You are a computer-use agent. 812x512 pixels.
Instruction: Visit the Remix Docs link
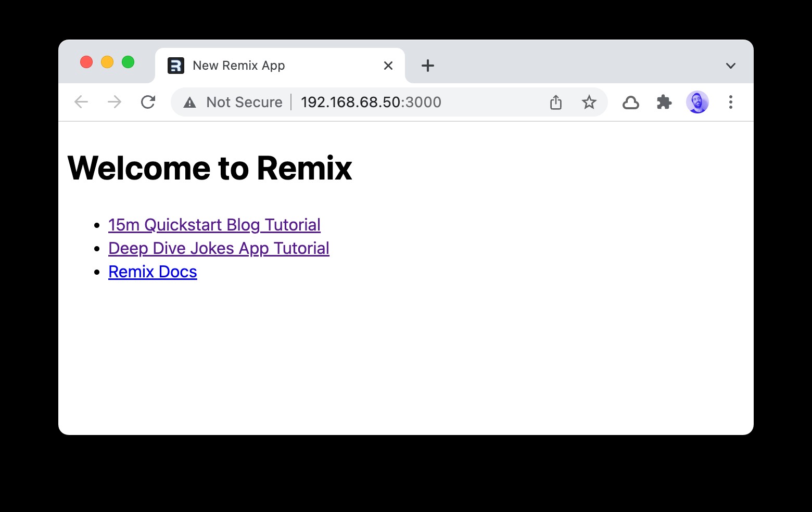pyautogui.click(x=152, y=271)
